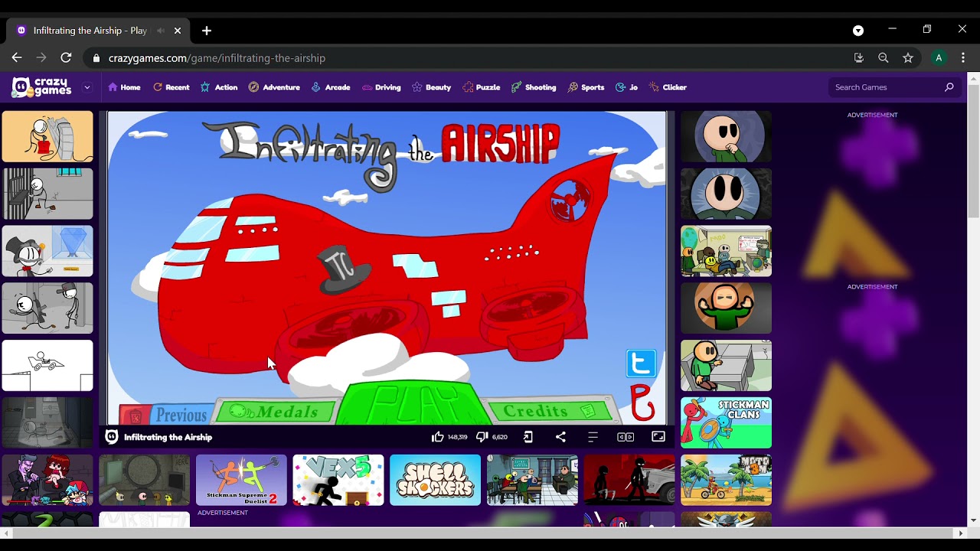Open Adventure games category
This screenshot has height=551, width=980.
tap(274, 87)
